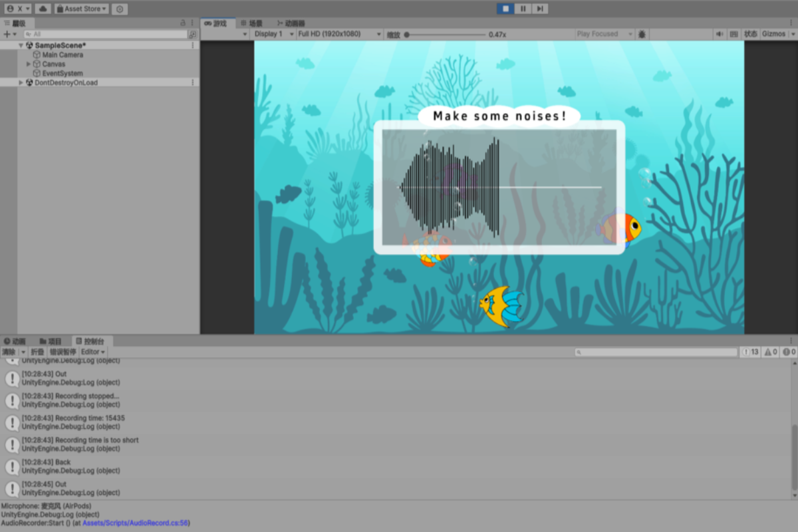Open the cloud services icon
The width and height of the screenshot is (798, 532).
coord(43,9)
